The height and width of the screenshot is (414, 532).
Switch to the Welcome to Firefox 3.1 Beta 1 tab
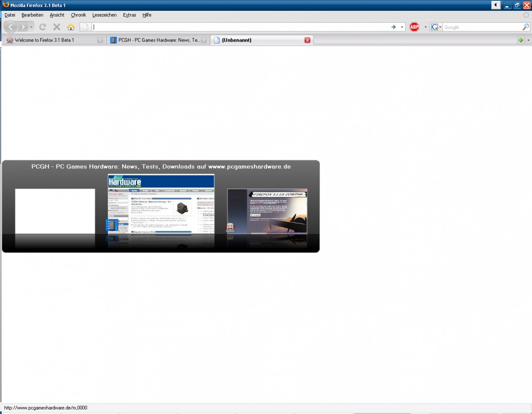coord(54,40)
